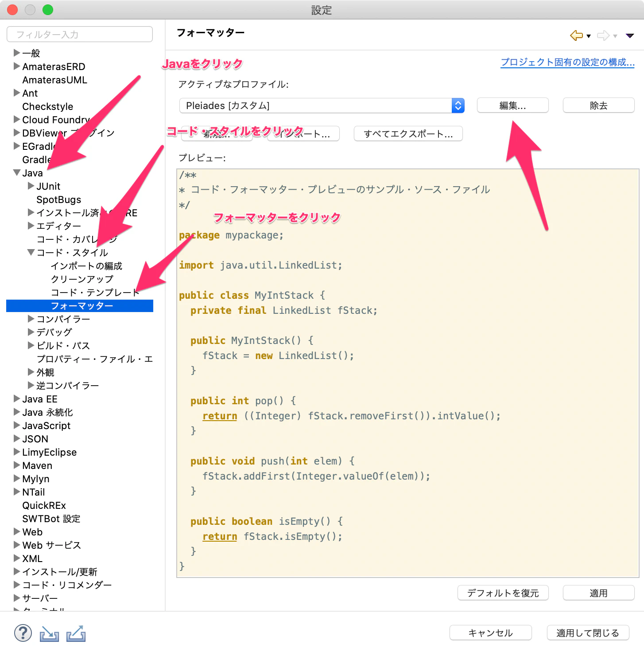This screenshot has width=644, height=656.
Task: Click the 編集 button
Action: [x=512, y=105]
